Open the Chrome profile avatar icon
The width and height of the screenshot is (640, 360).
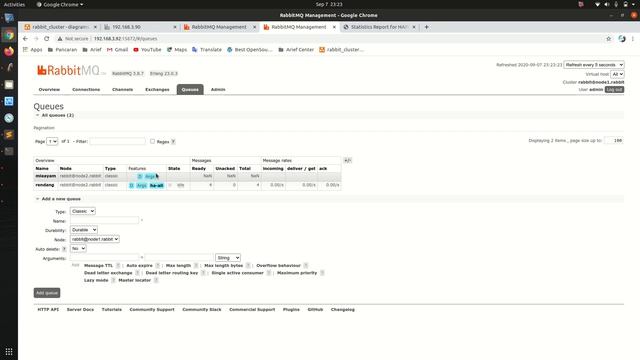[x=622, y=38]
